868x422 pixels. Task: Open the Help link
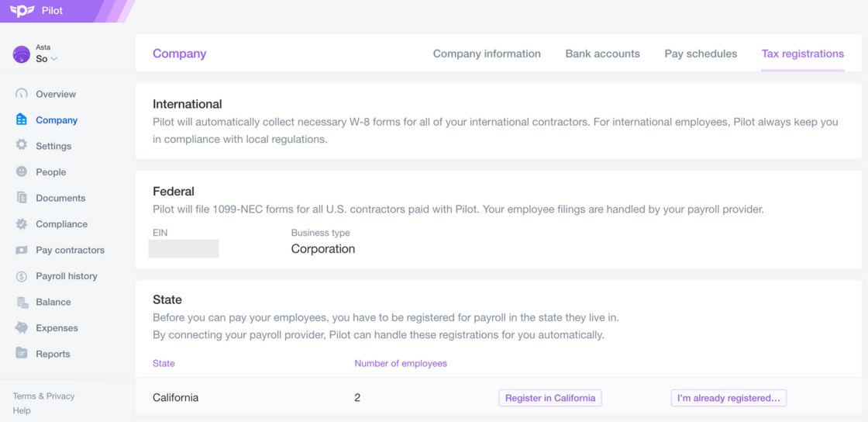pos(22,410)
